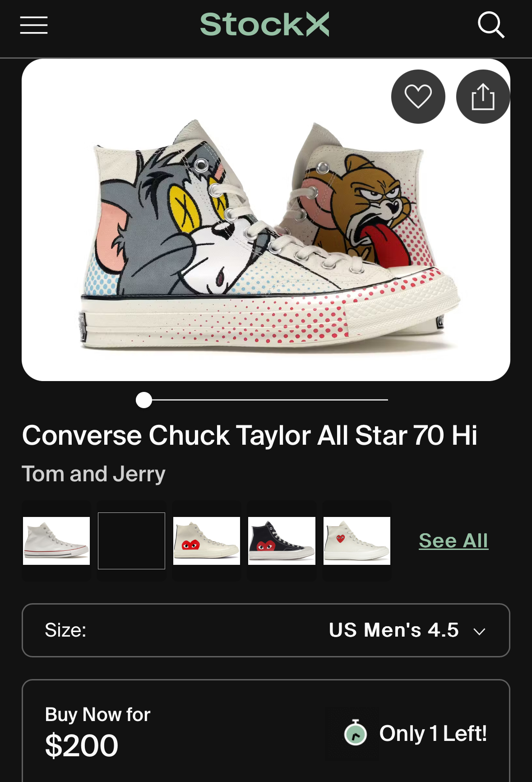The width and height of the screenshot is (532, 782).
Task: Favorite the sneaker with heart icon
Action: pyautogui.click(x=418, y=96)
